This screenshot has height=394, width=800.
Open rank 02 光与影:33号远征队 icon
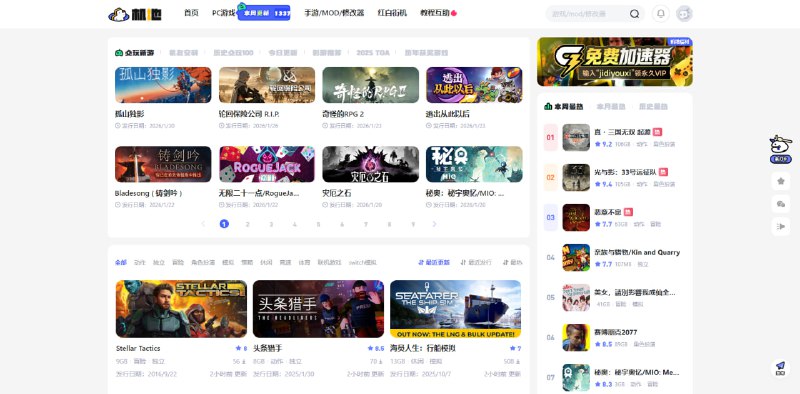coord(576,178)
